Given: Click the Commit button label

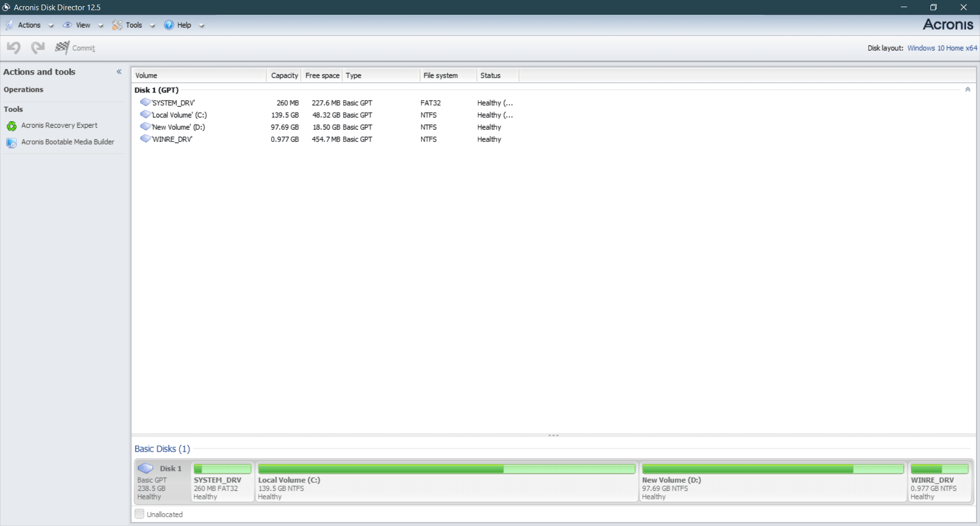Looking at the screenshot, I should [x=84, y=48].
